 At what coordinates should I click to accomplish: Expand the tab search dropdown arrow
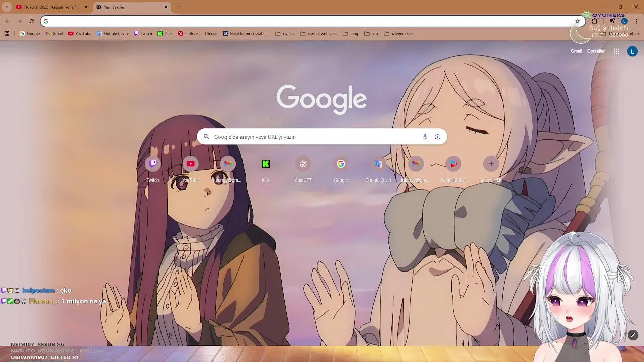click(x=7, y=7)
